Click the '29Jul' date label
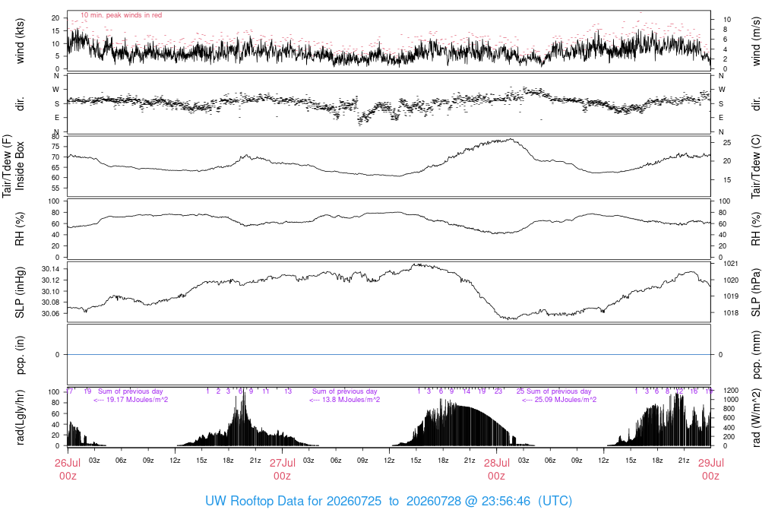This screenshot has height=532, width=778. [711, 463]
